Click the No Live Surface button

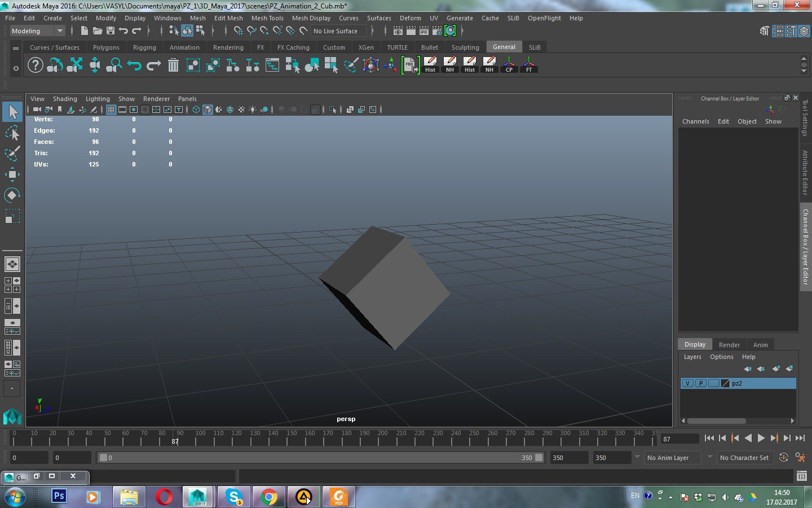(x=336, y=31)
